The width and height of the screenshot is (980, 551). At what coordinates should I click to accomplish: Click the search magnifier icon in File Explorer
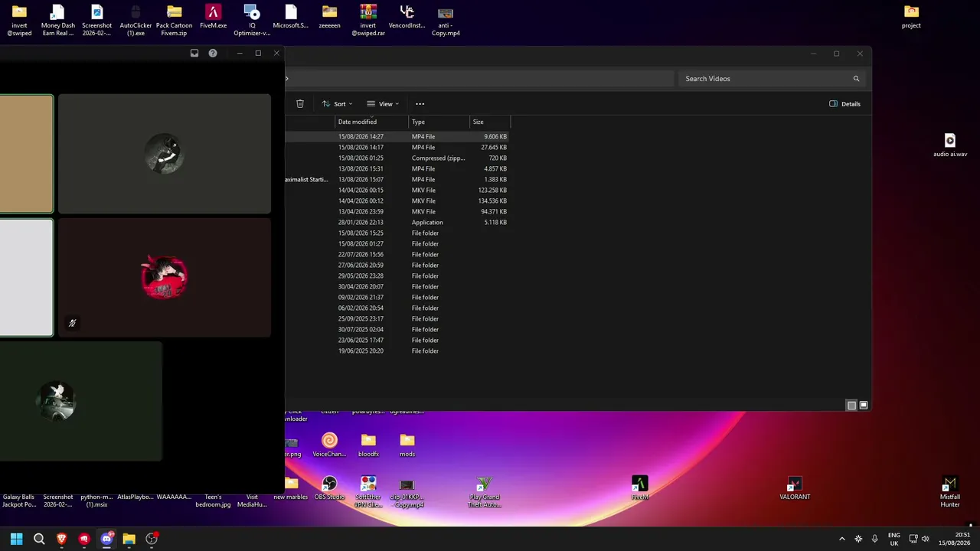(x=857, y=79)
